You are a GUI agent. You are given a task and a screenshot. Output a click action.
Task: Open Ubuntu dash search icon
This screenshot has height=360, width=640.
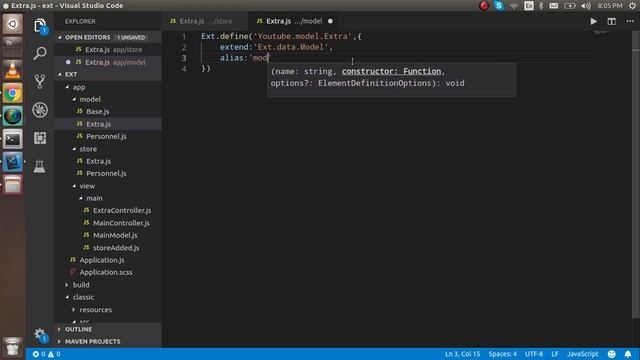[x=13, y=24]
